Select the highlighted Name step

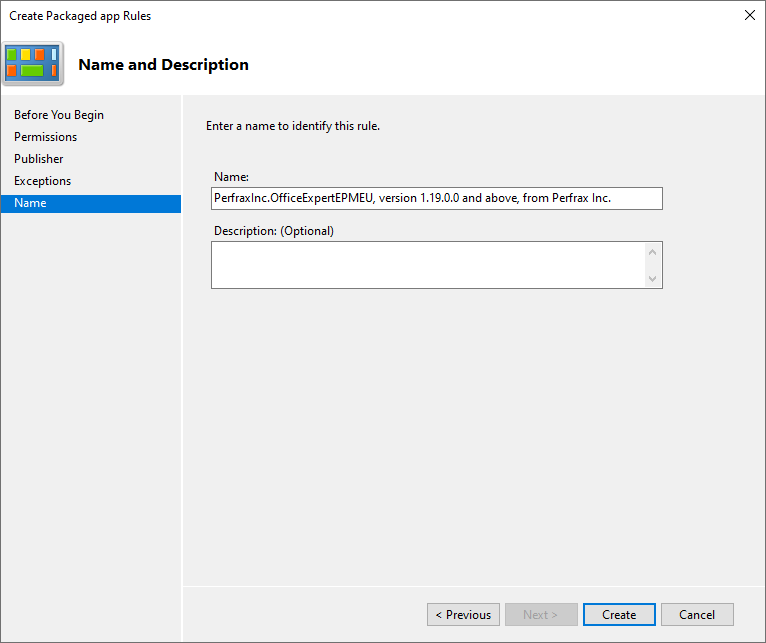point(30,203)
